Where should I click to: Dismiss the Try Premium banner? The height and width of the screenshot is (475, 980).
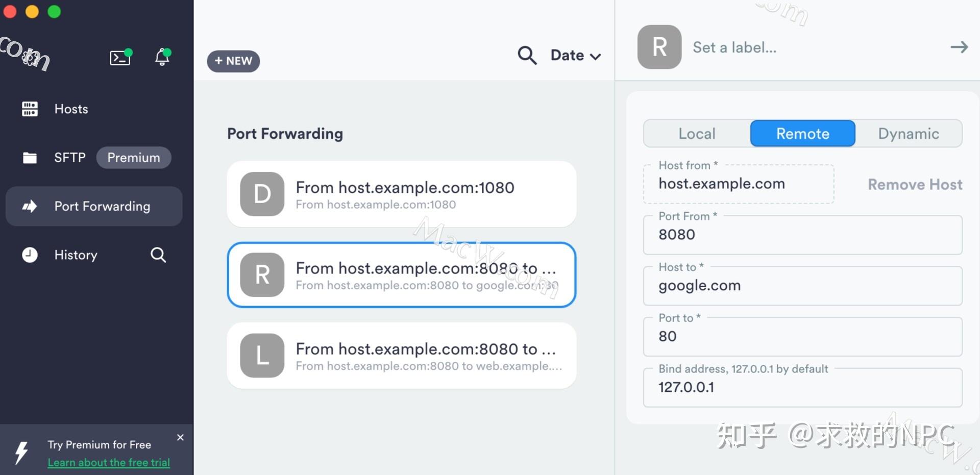click(180, 437)
